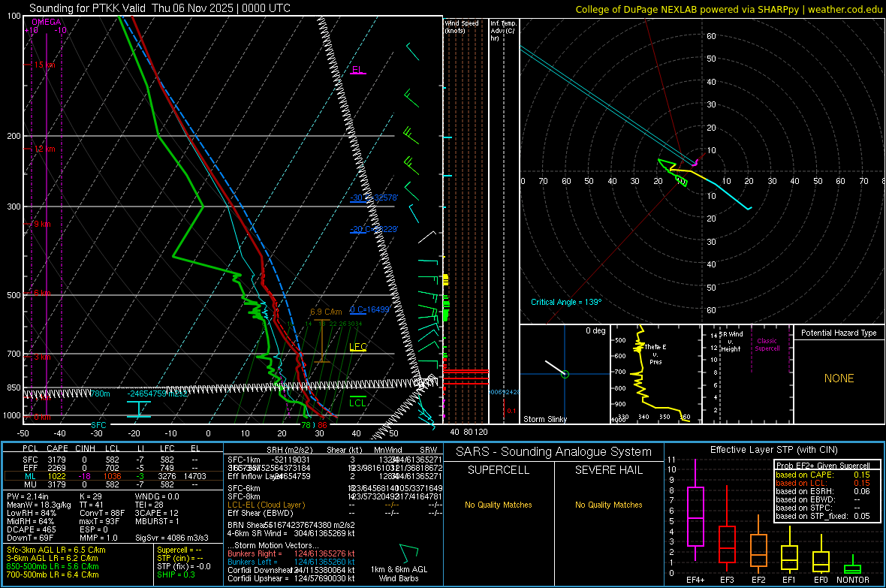Click the Bunkers Right storm motion row
The width and height of the screenshot is (886, 588).
tap(291, 553)
